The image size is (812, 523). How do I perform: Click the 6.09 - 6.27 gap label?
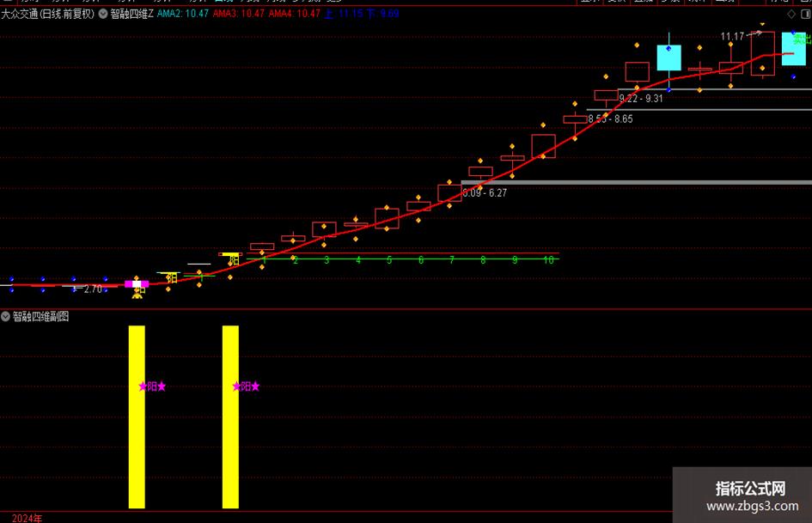click(485, 193)
